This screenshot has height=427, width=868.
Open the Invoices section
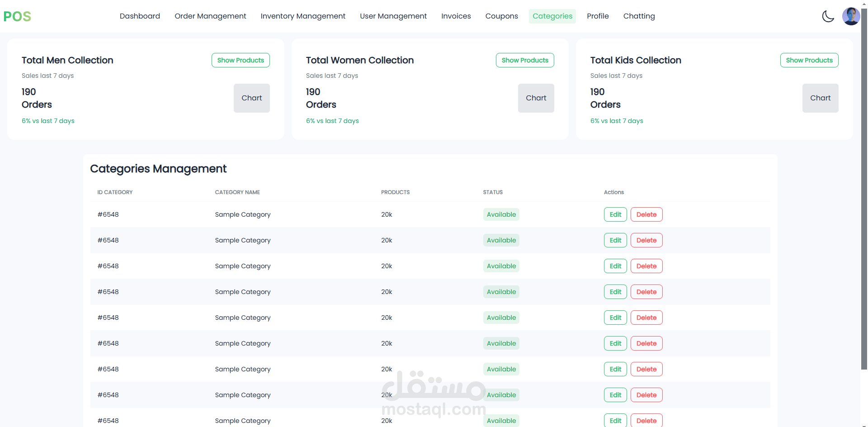tap(456, 16)
